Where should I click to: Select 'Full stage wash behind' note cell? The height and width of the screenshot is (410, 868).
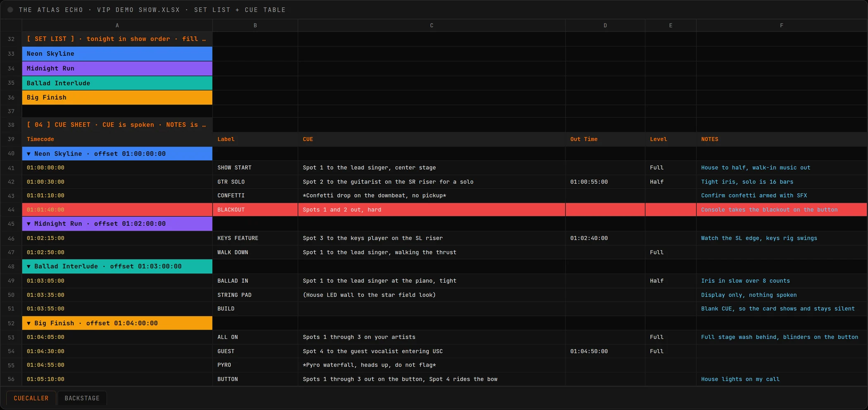782,337
